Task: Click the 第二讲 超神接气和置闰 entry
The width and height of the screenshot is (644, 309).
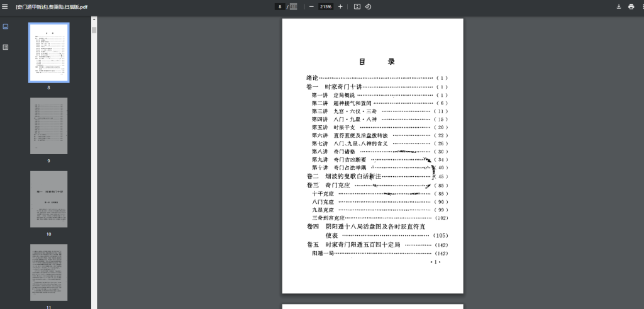Action: tap(379, 103)
